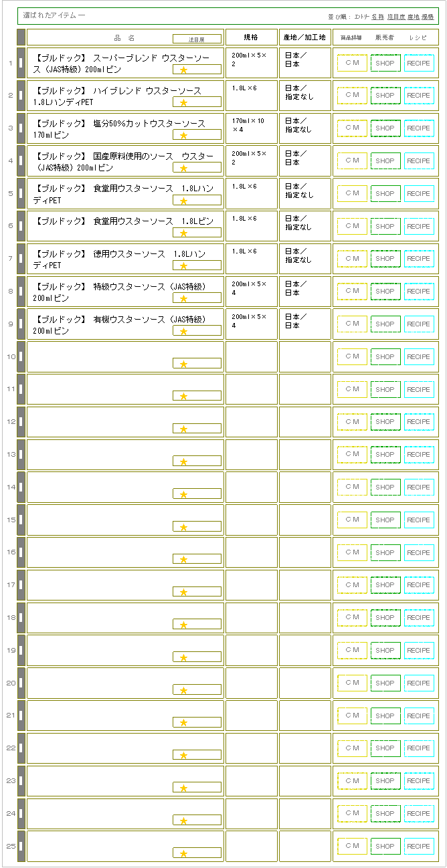
Task: Click the star in empty row 15
Action: [x=183, y=528]
